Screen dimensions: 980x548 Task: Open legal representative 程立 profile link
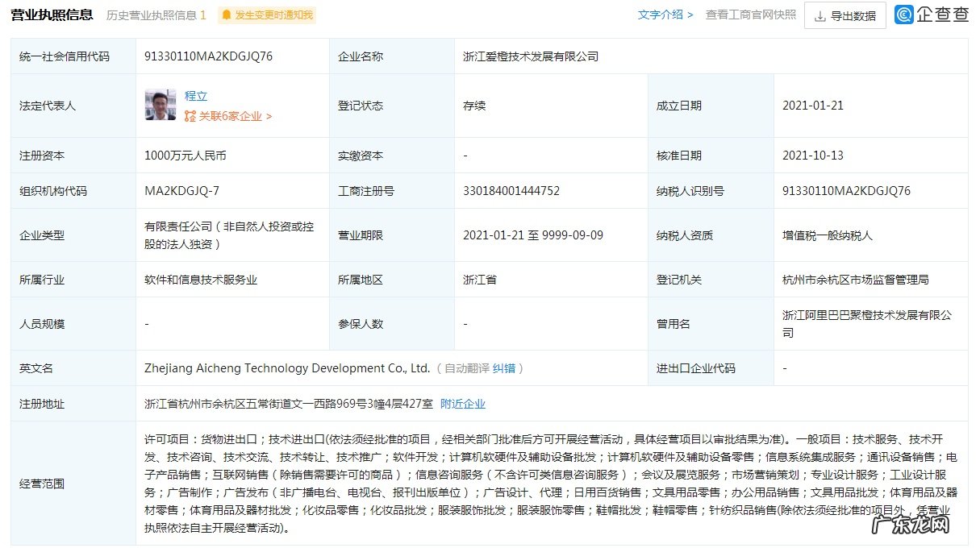point(196,95)
